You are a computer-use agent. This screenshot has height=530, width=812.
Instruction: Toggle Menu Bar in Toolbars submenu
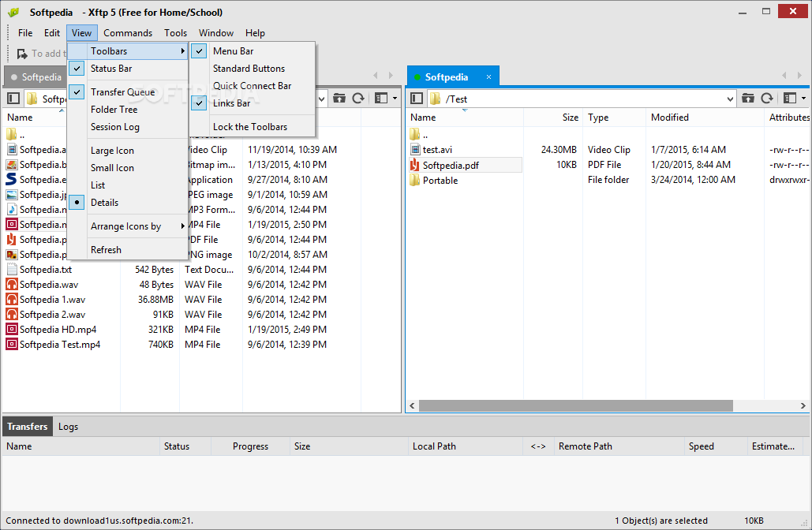(x=253, y=50)
